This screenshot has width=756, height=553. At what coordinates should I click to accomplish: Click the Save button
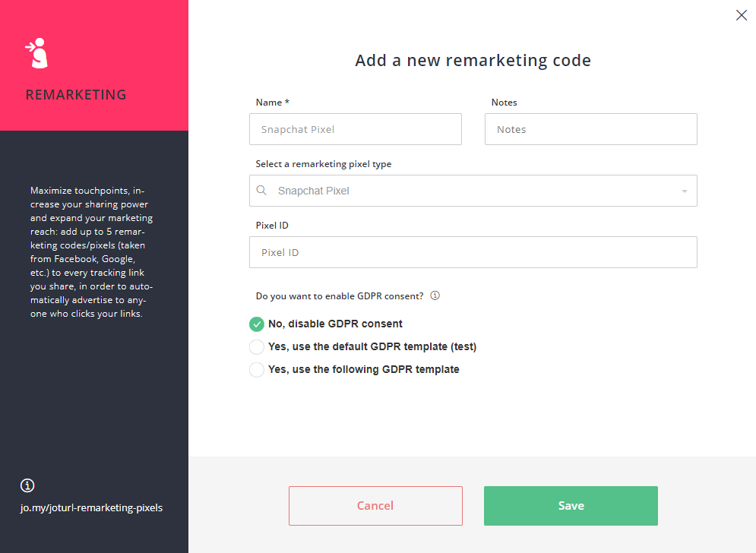571,506
